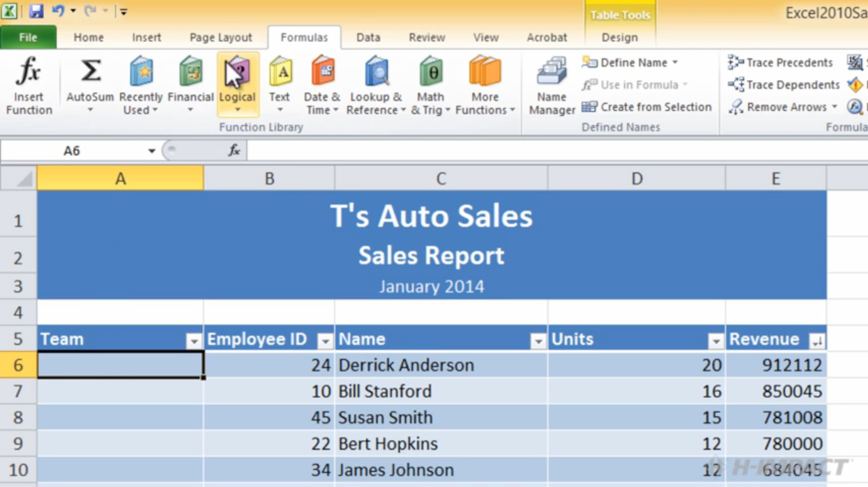Switch to the Acrobat tab
The width and height of the screenshot is (868, 487).
[x=547, y=38]
